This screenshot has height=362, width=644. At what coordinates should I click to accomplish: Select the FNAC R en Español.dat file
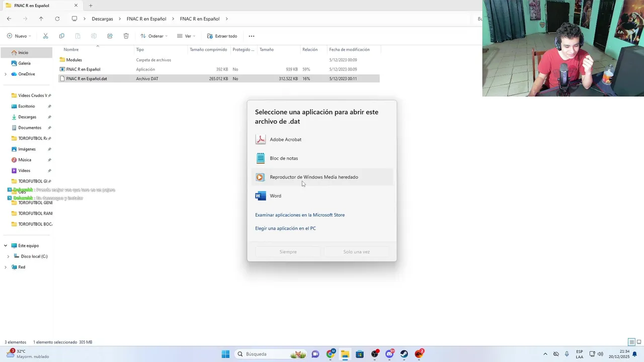pyautogui.click(x=219, y=79)
